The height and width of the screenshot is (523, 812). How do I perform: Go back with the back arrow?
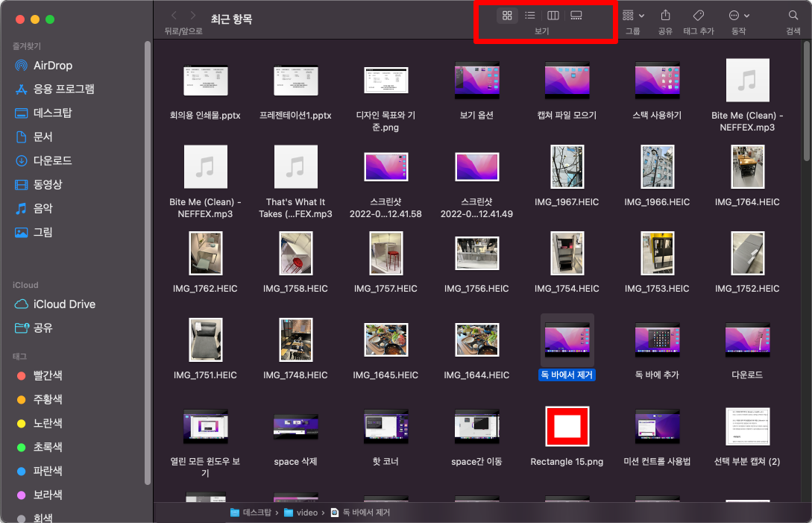pyautogui.click(x=174, y=16)
